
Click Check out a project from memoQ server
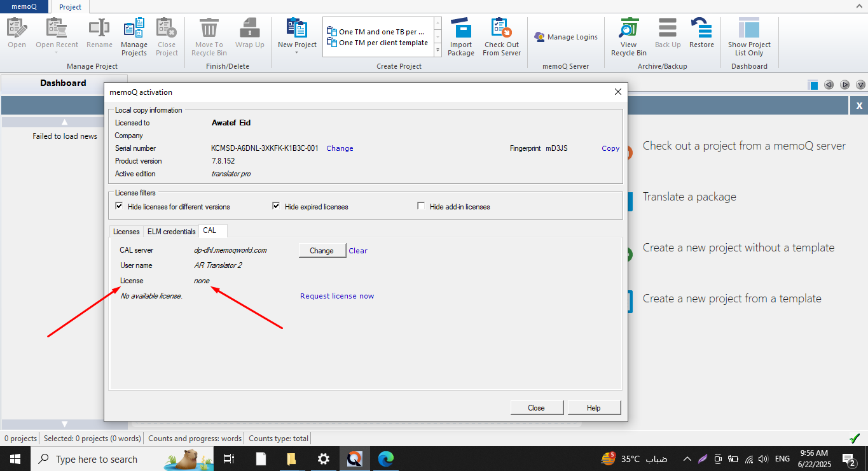[x=744, y=146]
